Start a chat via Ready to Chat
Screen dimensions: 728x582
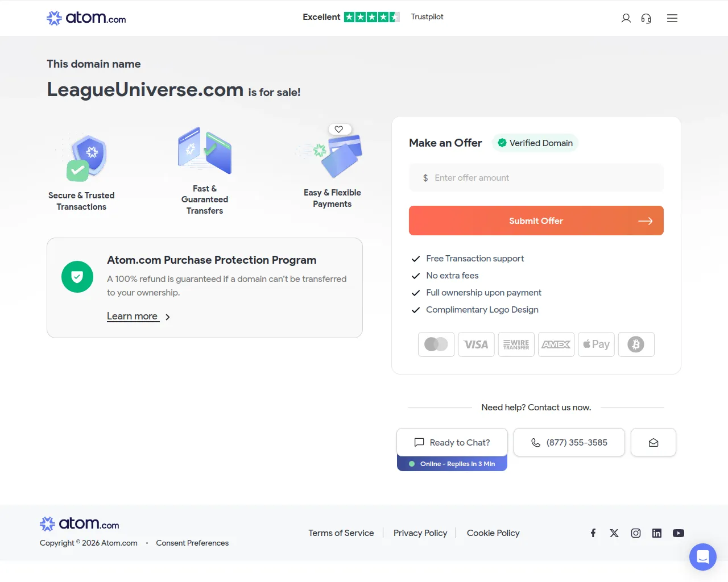[x=452, y=442]
